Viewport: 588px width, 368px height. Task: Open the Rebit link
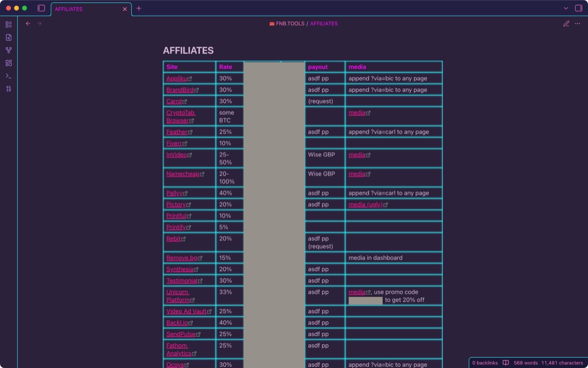tap(173, 239)
